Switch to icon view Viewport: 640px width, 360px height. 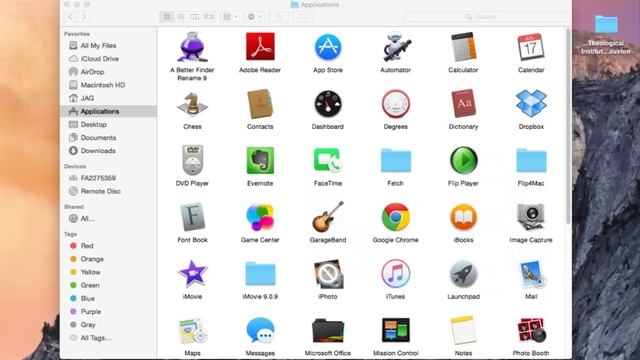tap(167, 17)
